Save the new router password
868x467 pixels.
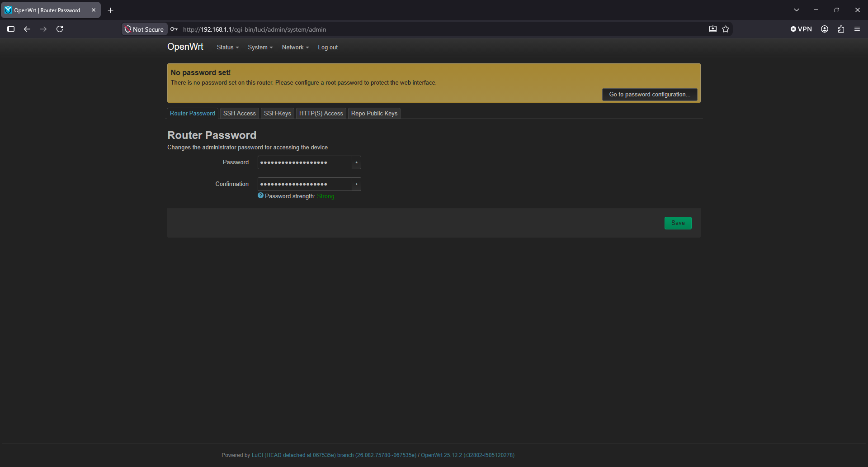tap(678, 223)
